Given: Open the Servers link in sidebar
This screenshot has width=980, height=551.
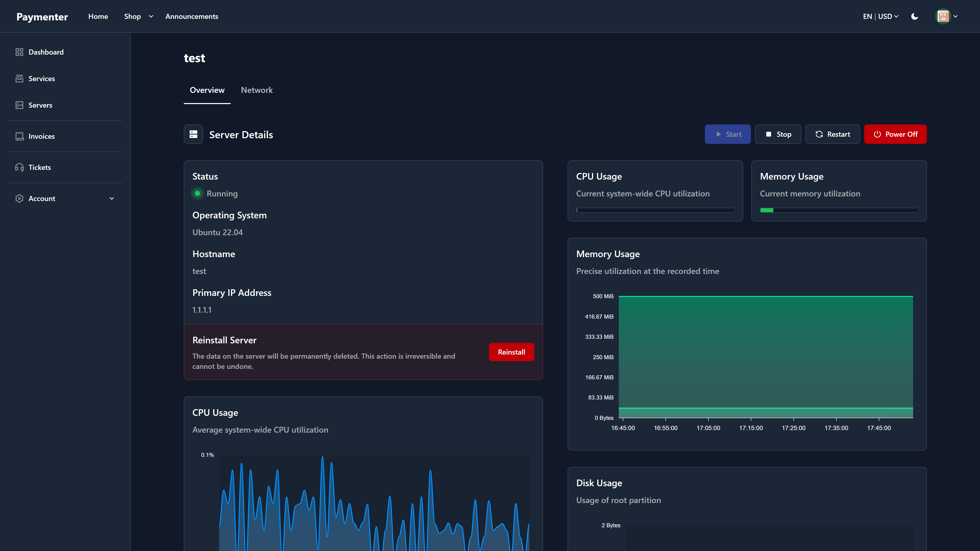Looking at the screenshot, I should point(40,105).
